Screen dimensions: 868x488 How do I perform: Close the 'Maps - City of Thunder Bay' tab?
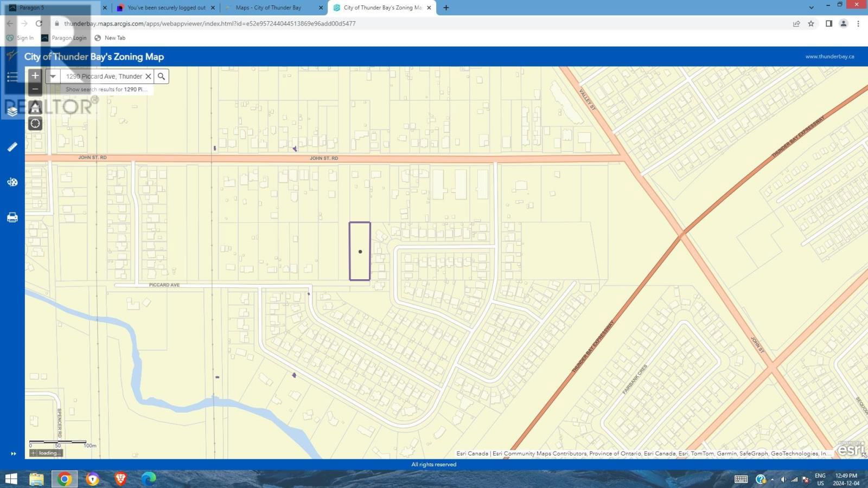point(321,8)
